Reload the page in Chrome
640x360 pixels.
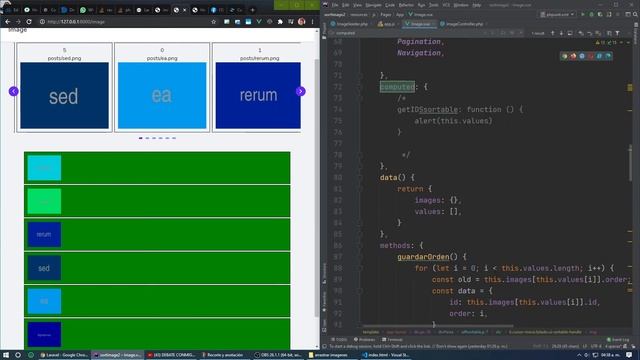[x=29, y=22]
